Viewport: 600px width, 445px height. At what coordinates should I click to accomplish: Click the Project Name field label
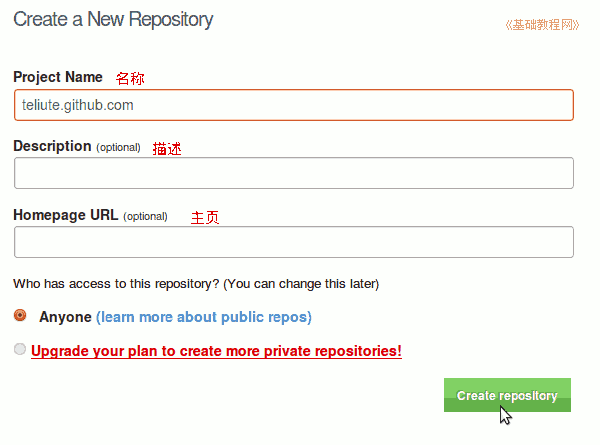[x=58, y=77]
